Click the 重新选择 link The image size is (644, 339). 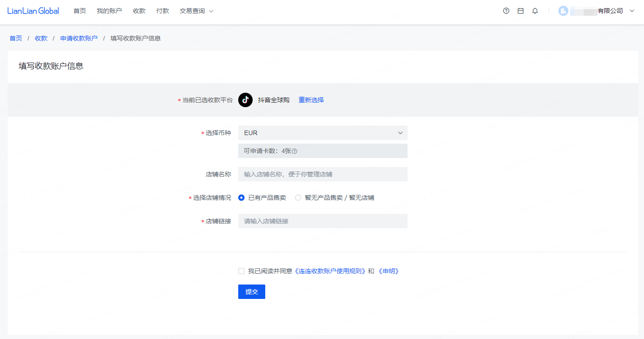(311, 100)
